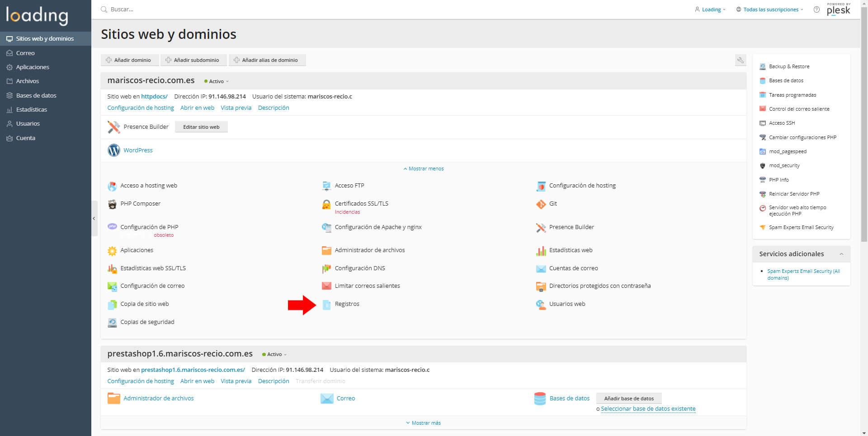Expand prestashop domain with Mostrar más
868x436 pixels.
(423, 423)
